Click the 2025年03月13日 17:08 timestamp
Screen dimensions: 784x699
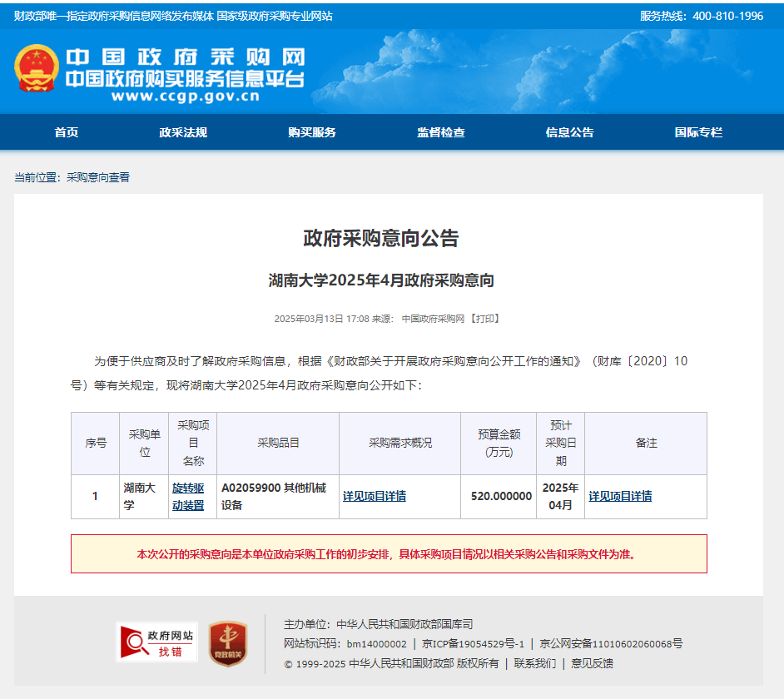tap(321, 319)
